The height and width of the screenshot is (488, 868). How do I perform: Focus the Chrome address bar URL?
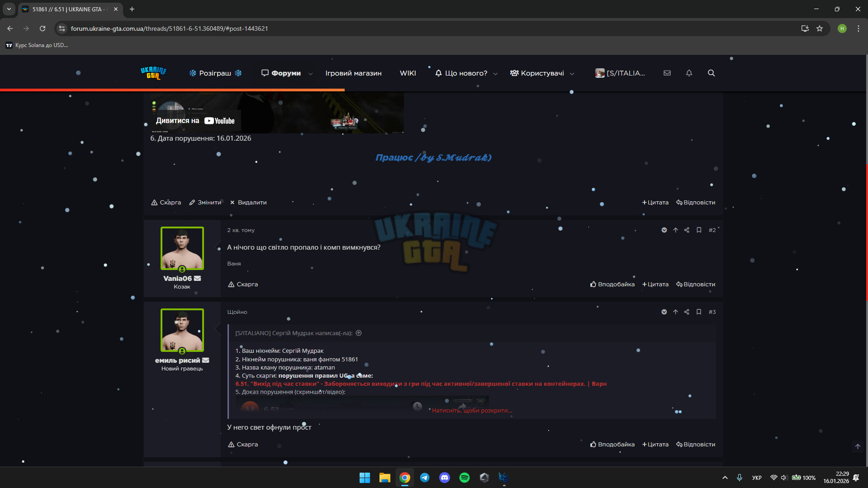(x=170, y=28)
